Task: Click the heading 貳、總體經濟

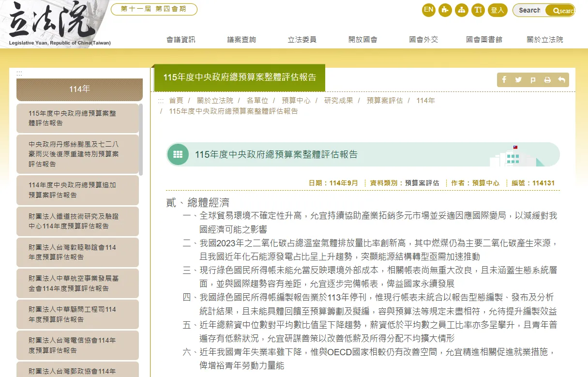Action: pyautogui.click(x=197, y=203)
